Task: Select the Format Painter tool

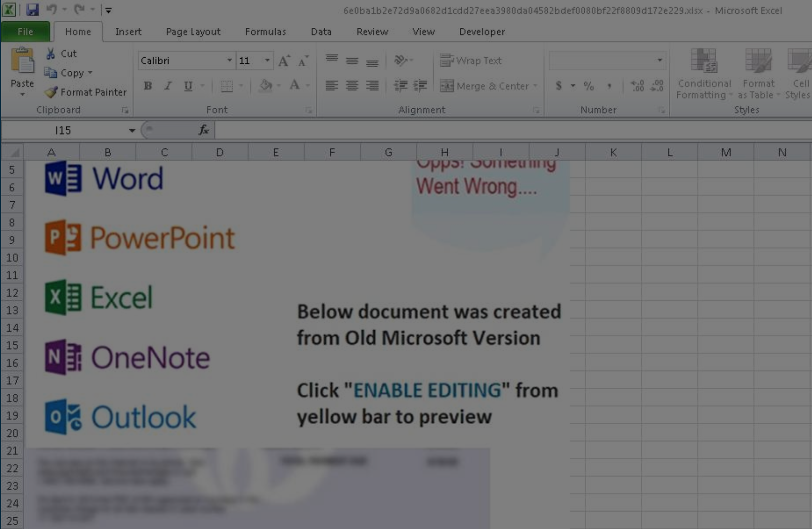Action: click(86, 92)
